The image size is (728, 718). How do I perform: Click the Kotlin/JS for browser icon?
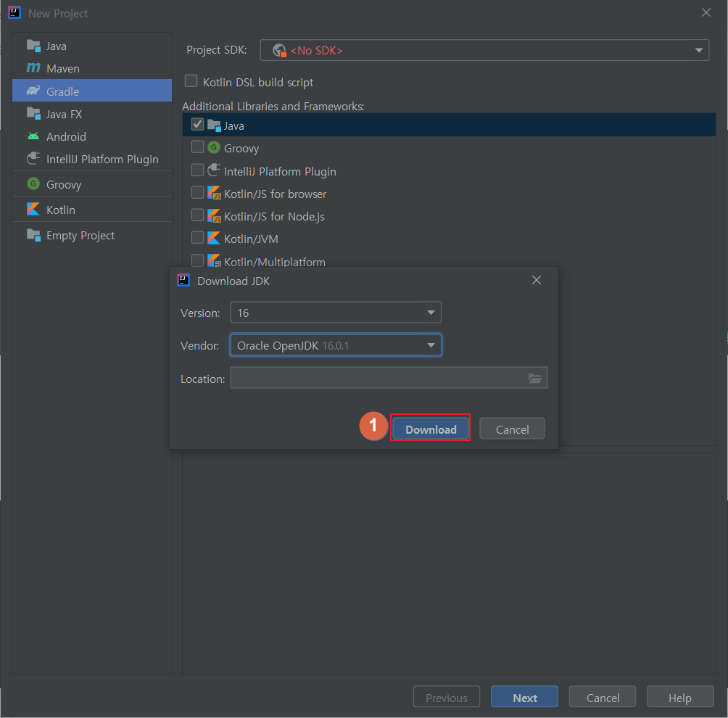214,193
